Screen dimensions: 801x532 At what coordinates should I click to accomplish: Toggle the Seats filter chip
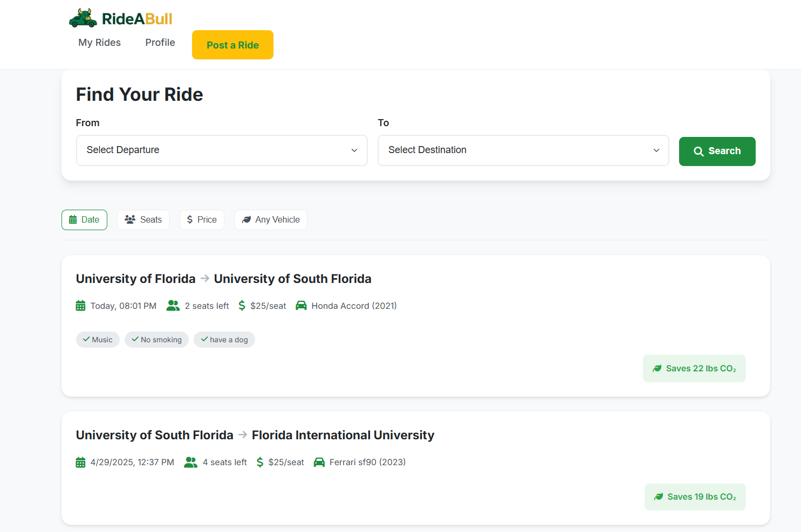coord(143,220)
